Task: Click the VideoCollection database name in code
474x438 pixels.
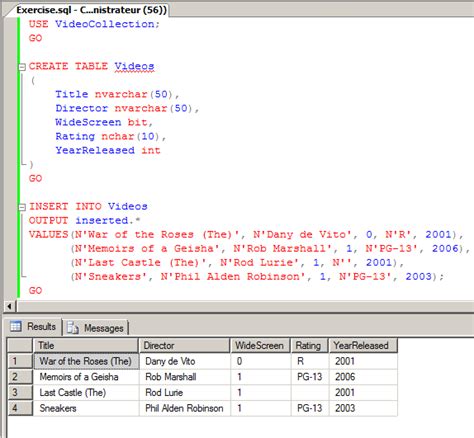Action: 105,24
